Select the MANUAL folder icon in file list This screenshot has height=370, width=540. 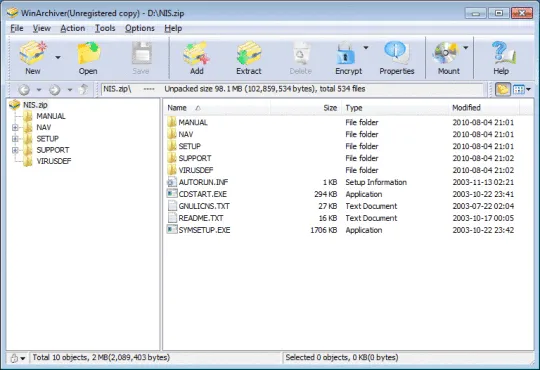pyautogui.click(x=172, y=122)
